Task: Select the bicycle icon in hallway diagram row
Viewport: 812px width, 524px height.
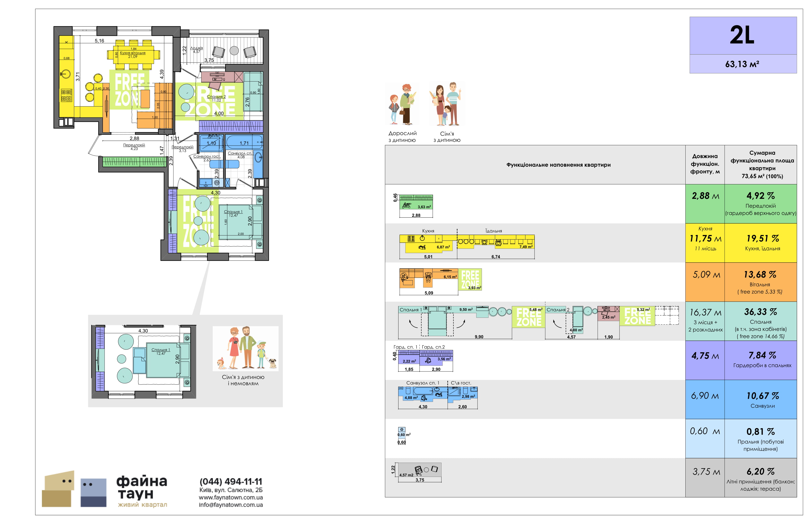Action: click(406, 205)
